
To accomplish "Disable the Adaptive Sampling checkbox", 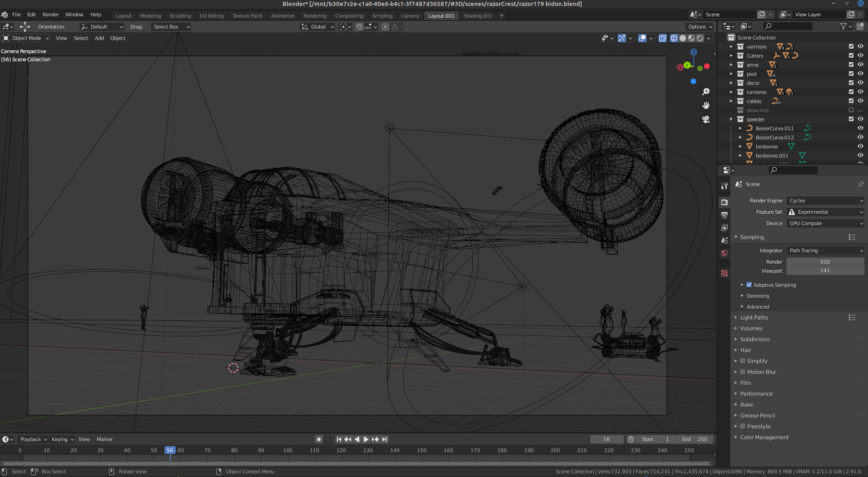I will coord(749,285).
